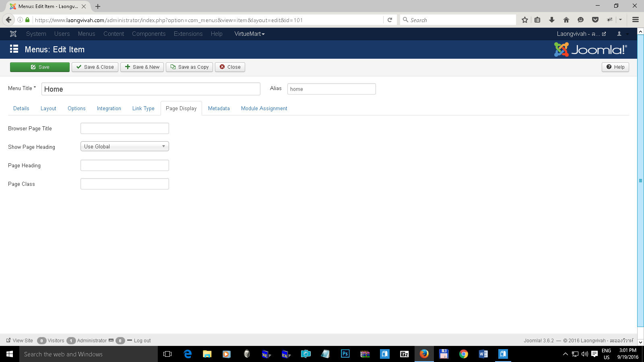Open the VirtueMart dropdown menu
Image resolution: width=644 pixels, height=362 pixels.
click(250, 34)
